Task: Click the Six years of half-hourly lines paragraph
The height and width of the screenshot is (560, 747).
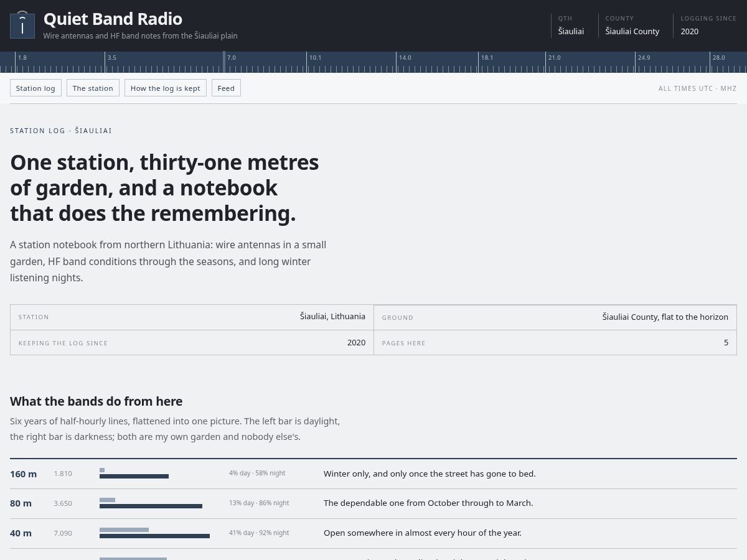Action: (175, 429)
